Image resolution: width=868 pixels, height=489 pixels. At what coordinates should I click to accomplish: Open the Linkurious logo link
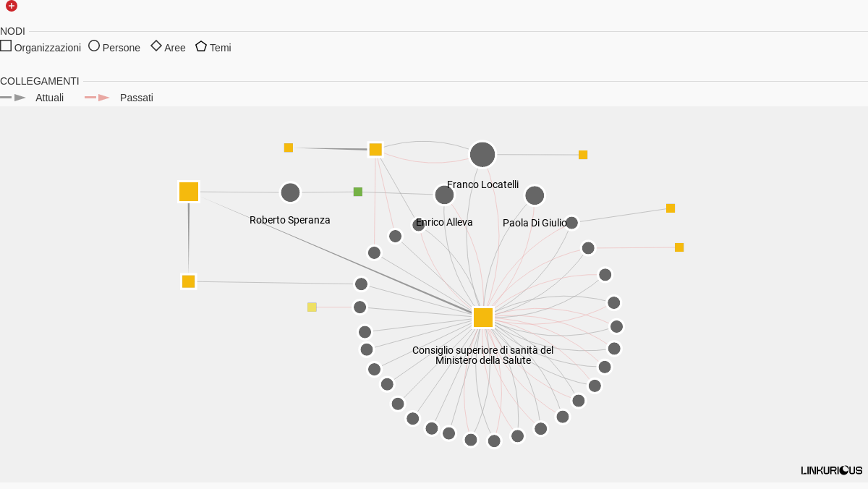832,470
